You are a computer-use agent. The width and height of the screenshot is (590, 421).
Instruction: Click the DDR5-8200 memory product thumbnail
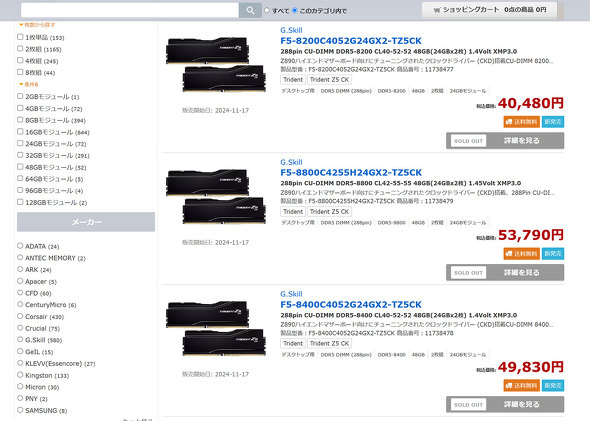click(x=216, y=64)
